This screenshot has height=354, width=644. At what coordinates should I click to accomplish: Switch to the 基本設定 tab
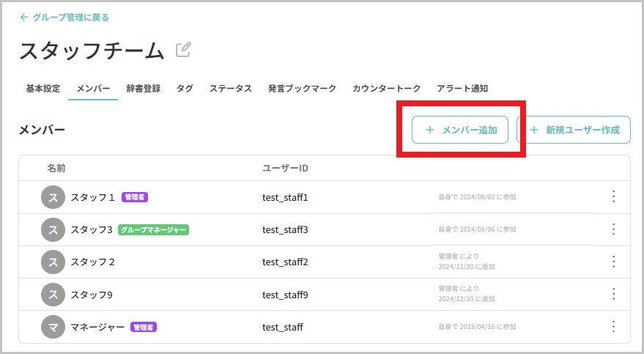[x=42, y=89]
